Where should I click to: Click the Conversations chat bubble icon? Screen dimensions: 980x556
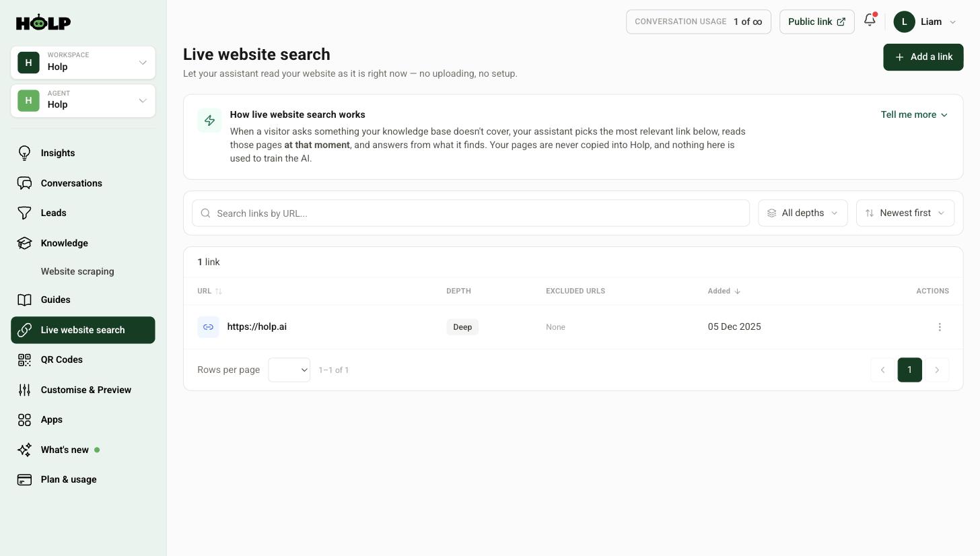(x=24, y=183)
